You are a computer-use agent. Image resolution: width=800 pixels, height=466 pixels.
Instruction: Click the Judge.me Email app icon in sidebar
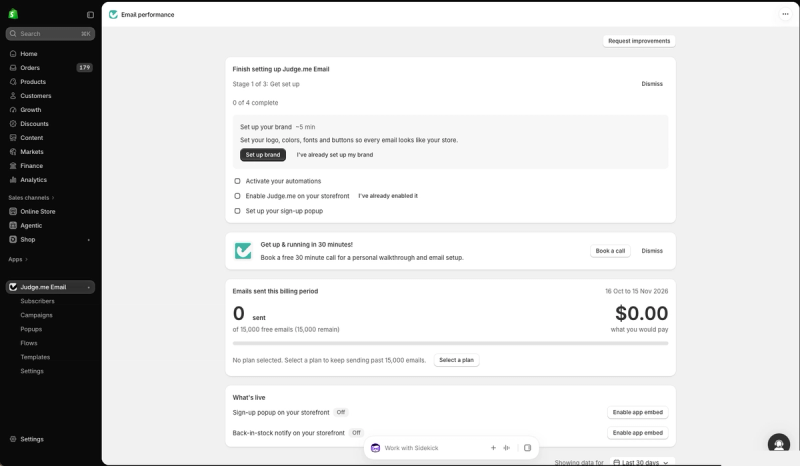[x=13, y=287]
